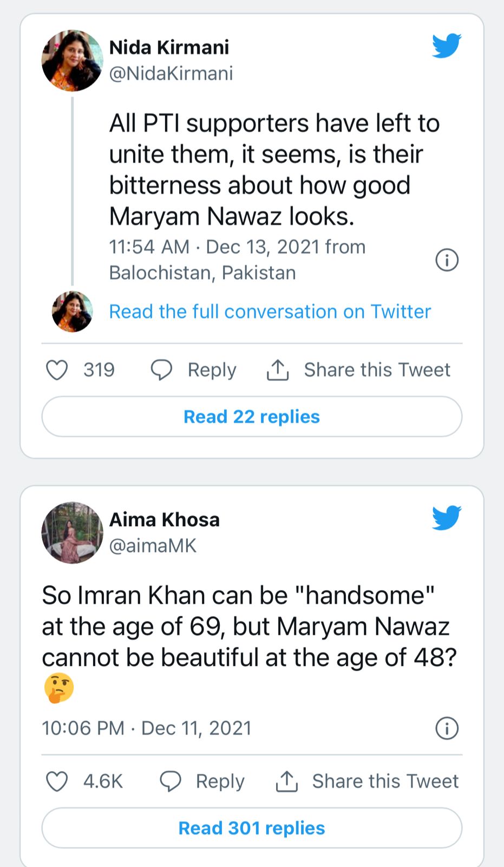This screenshot has height=867, width=504.
Task: Click Read 301 replies
Action: click(251, 827)
